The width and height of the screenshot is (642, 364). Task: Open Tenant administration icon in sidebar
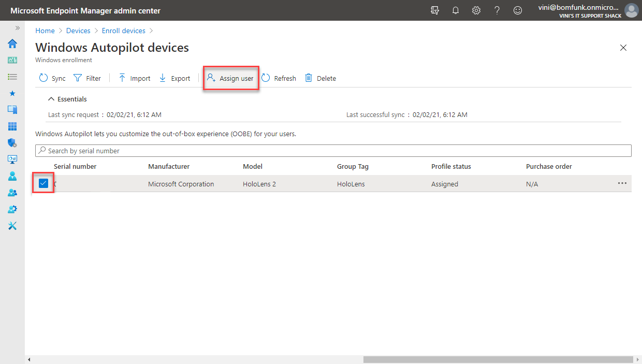click(12, 209)
